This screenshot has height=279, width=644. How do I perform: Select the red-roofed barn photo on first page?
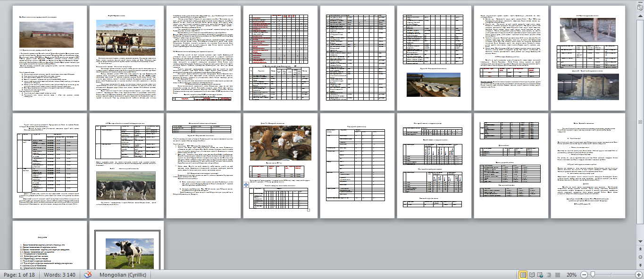tap(46, 34)
